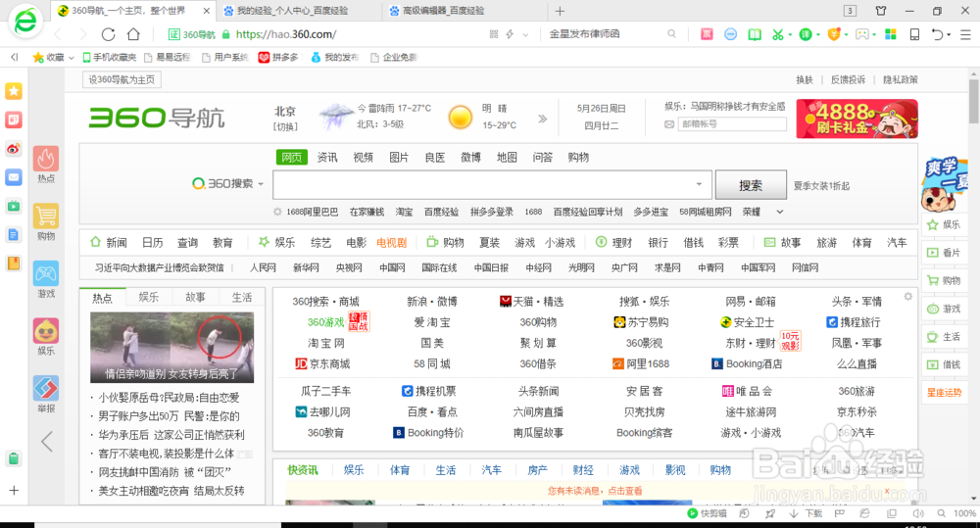The width and height of the screenshot is (980, 528).
Task: Open the 收藏 favorites dropdown arrow
Action: (71, 58)
